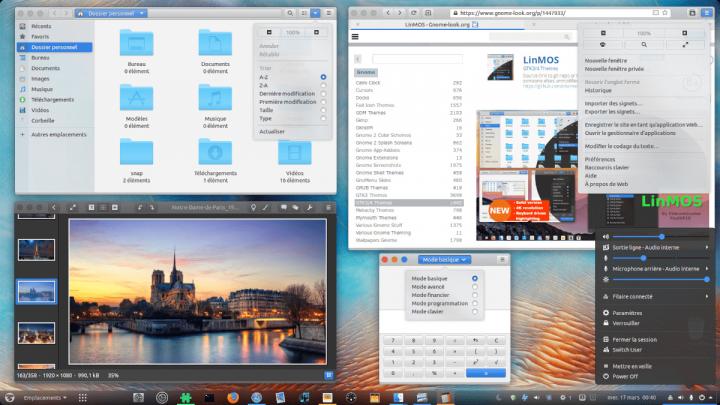Image resolution: width=720 pixels, height=405 pixels.
Task: Select Images in file manager sidebar
Action: 40,78
